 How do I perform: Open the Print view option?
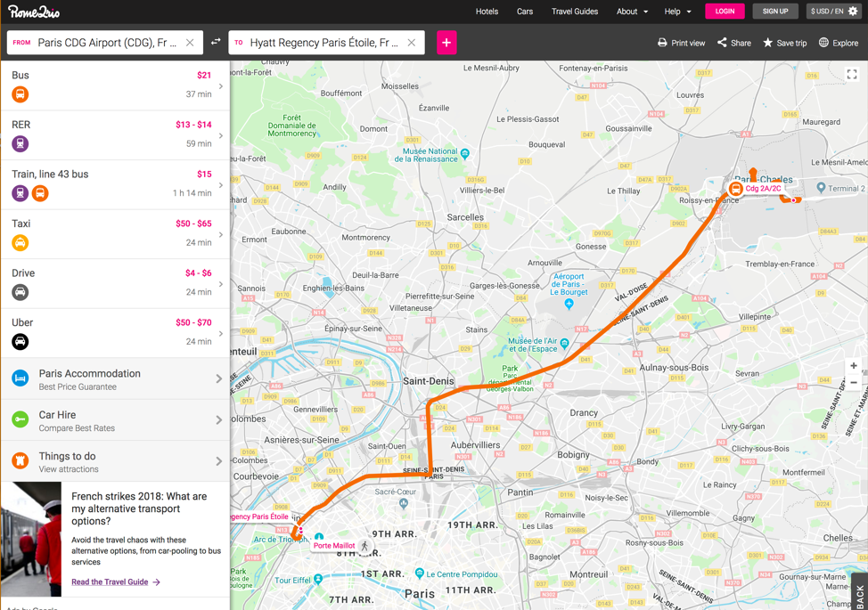[x=681, y=43]
